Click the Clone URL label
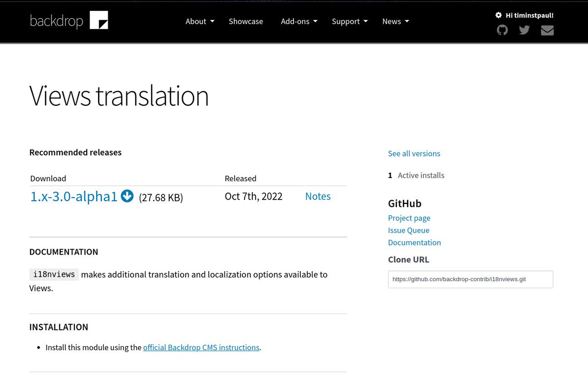588x382 pixels. coord(409,259)
